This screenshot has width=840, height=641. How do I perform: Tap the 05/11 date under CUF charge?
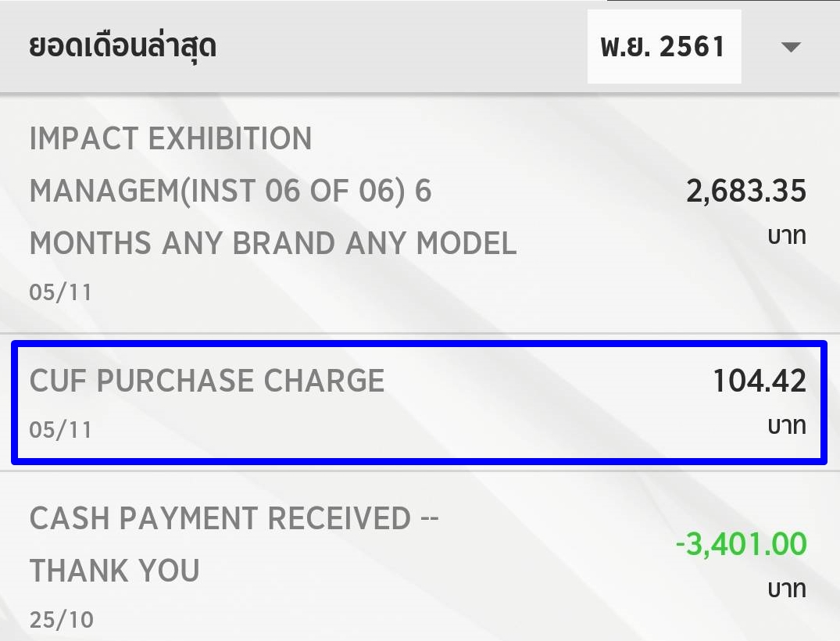tap(60, 429)
